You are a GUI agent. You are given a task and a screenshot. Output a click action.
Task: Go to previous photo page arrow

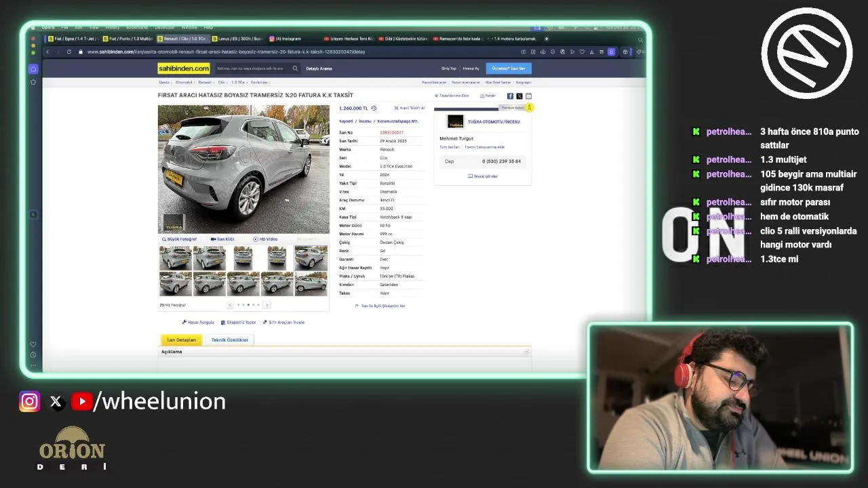(x=230, y=305)
